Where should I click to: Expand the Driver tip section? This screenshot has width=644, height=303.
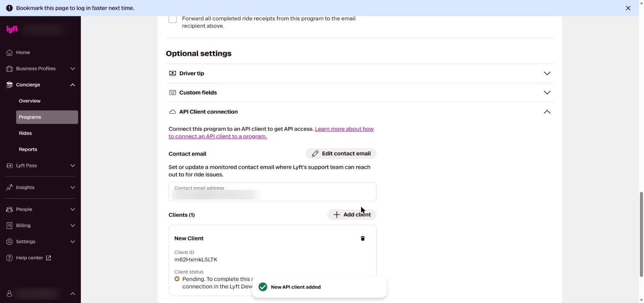[x=547, y=73]
